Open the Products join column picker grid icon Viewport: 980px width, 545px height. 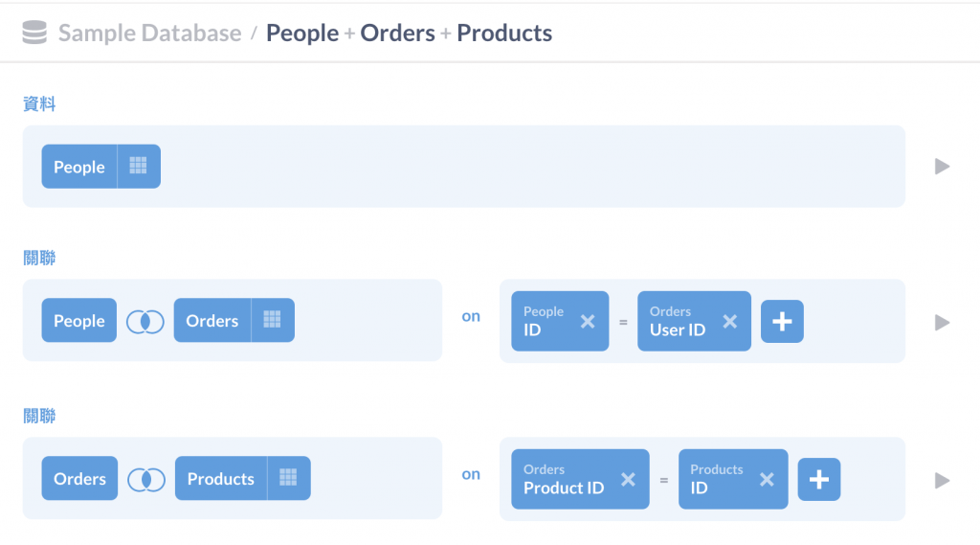tap(288, 478)
